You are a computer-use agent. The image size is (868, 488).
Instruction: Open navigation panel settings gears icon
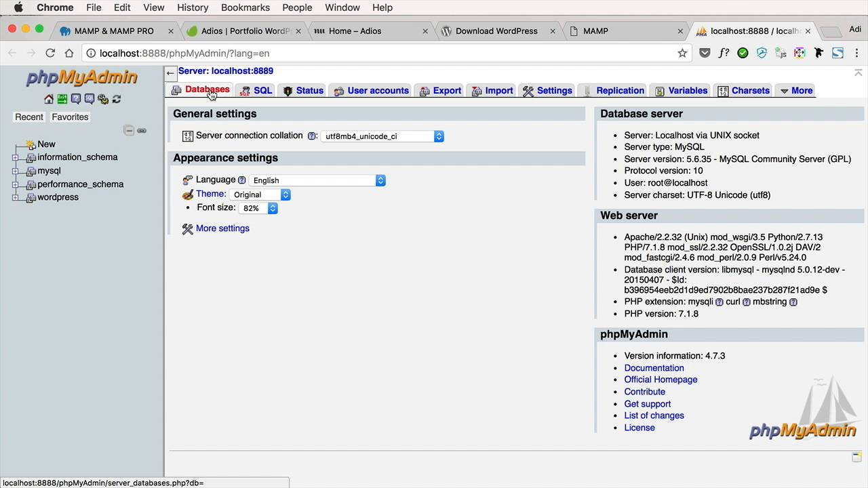(x=103, y=99)
